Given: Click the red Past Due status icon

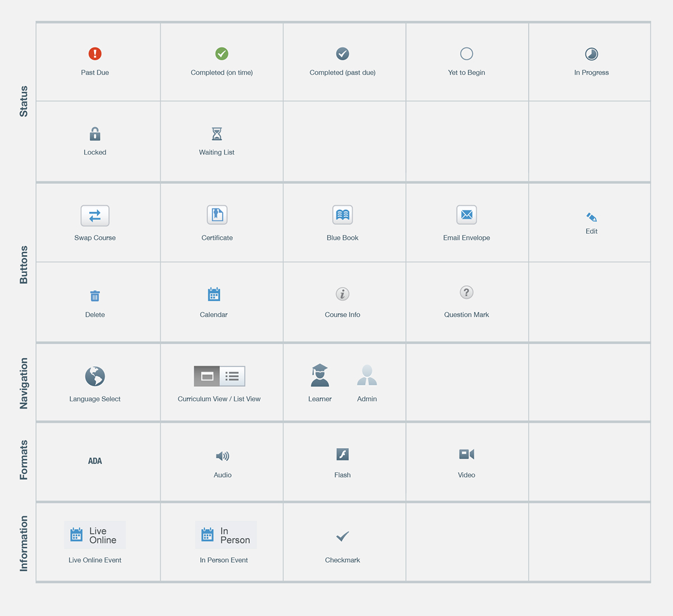Looking at the screenshot, I should (95, 54).
